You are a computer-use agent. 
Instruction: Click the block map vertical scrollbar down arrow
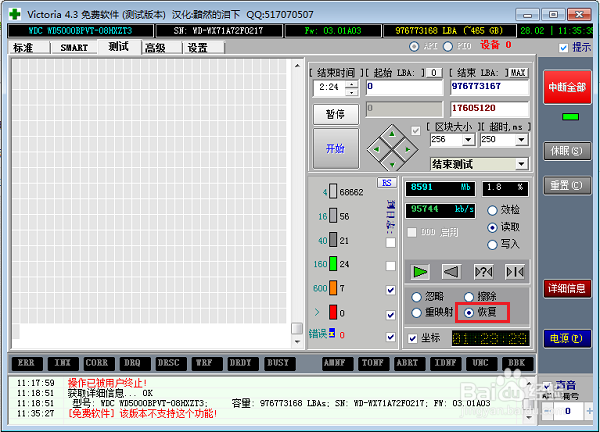tap(297, 341)
